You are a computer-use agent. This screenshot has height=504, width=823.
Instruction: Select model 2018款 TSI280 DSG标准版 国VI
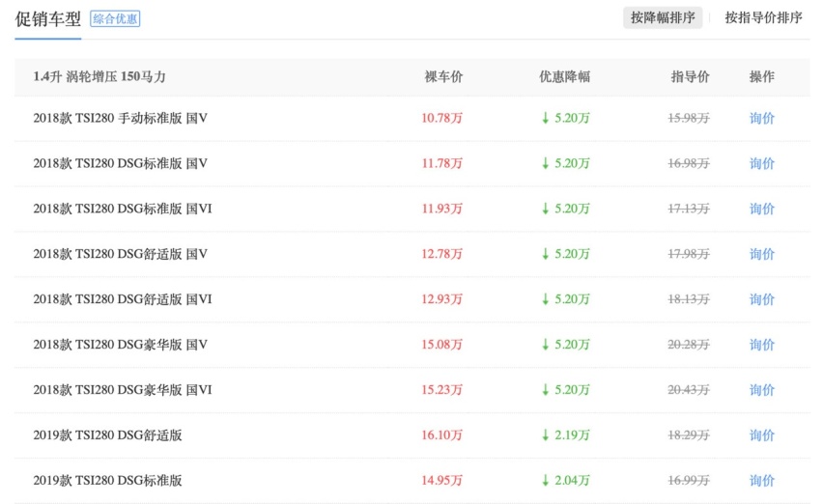123,209
